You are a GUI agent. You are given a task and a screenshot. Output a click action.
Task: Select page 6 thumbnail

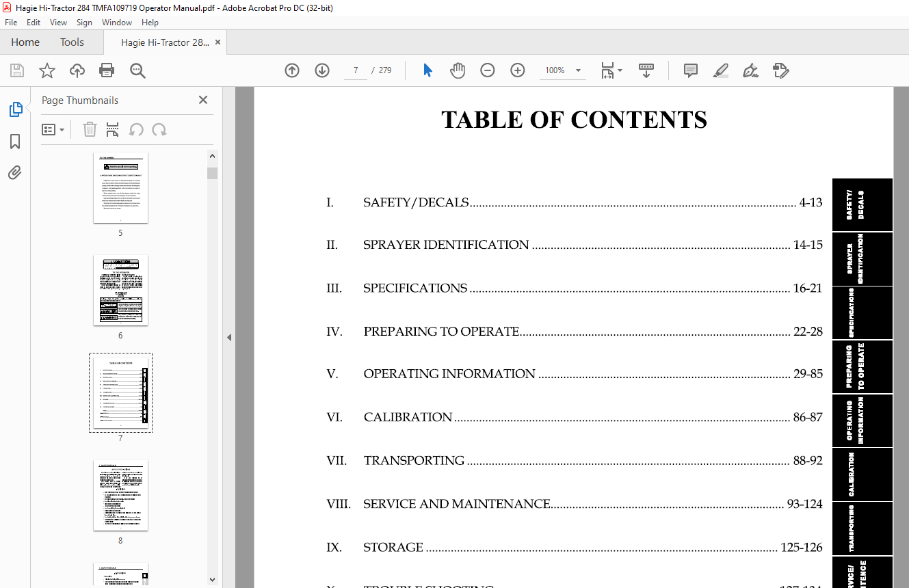click(x=120, y=290)
